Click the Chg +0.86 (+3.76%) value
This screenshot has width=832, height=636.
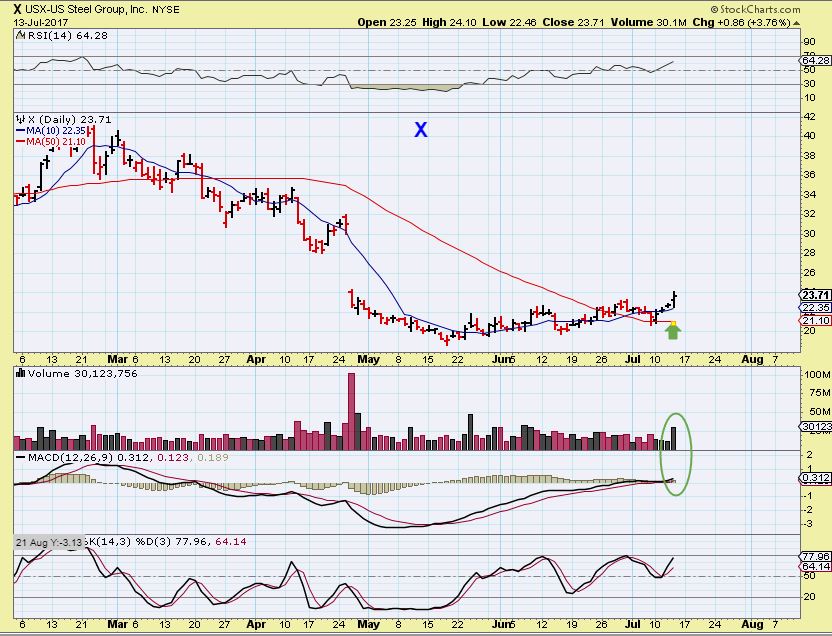(741, 22)
